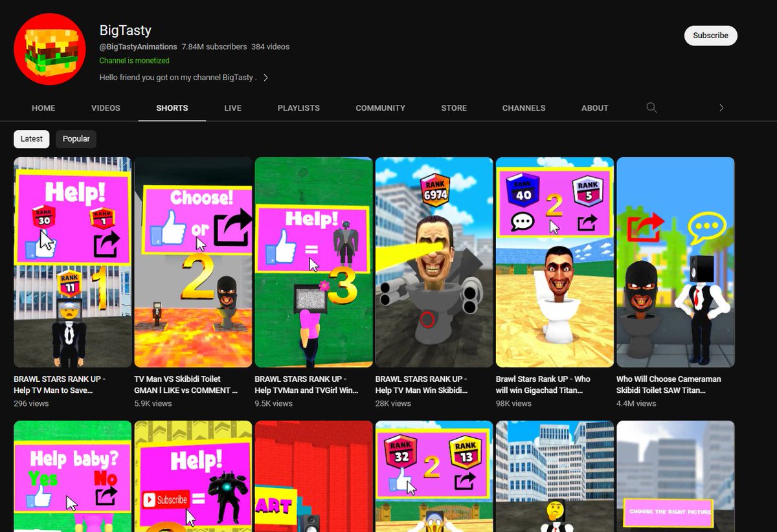Viewport: 777px width, 532px height.
Task: Open the short thumbnail with 4.4M views
Action: tap(675, 262)
